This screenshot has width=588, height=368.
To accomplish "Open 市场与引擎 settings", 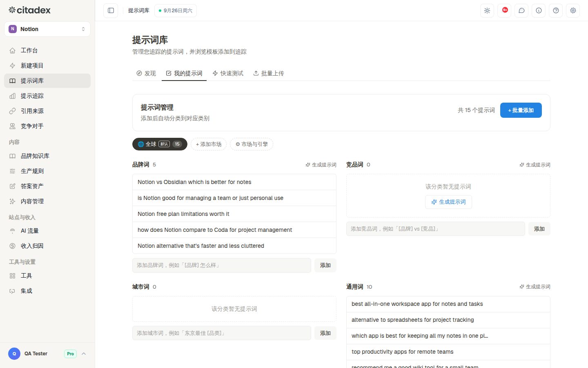I will pyautogui.click(x=252, y=144).
